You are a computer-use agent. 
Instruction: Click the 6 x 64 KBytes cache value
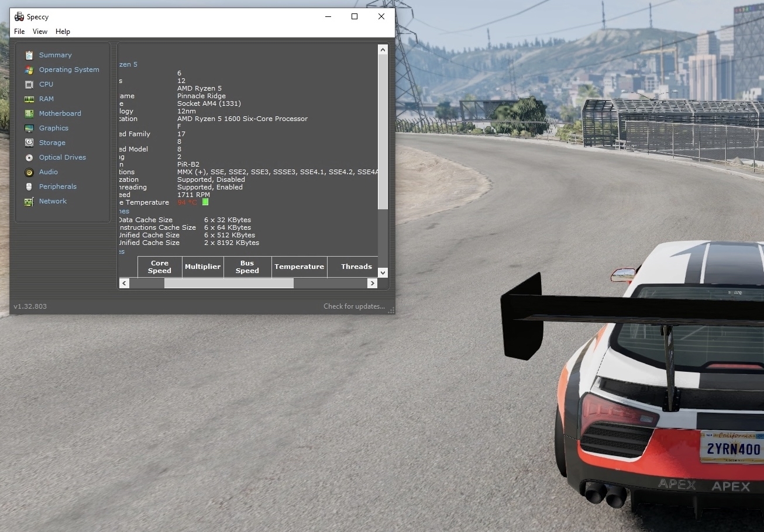(228, 227)
